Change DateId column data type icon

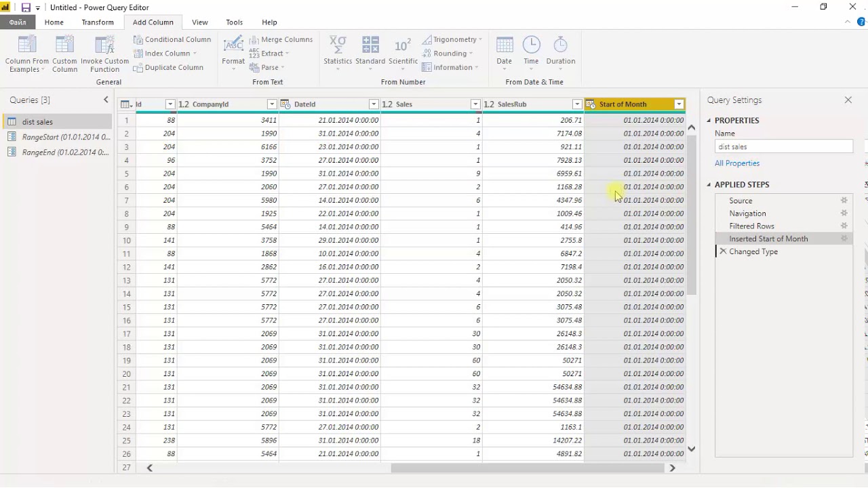pyautogui.click(x=285, y=104)
